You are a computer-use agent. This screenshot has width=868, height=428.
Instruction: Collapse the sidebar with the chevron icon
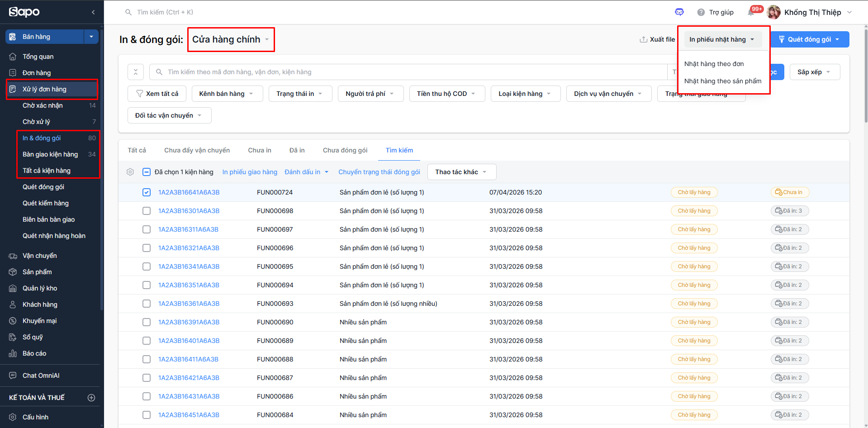tap(93, 12)
